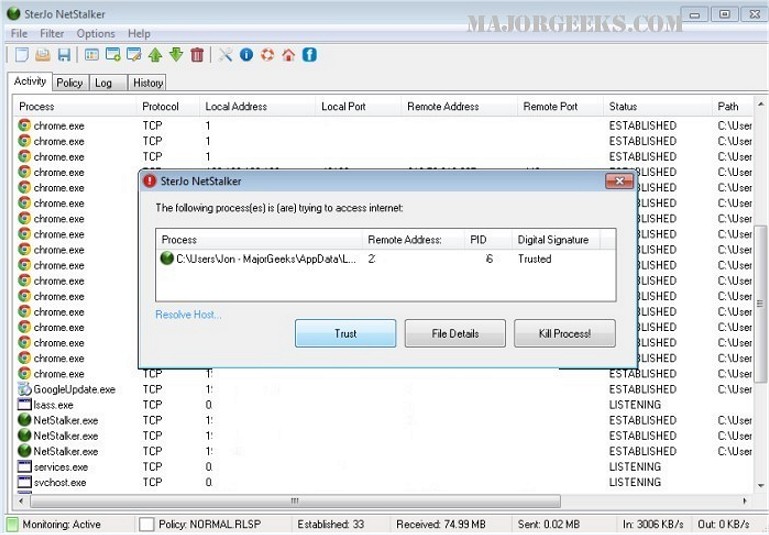Sort by the Path column header

tap(732, 106)
